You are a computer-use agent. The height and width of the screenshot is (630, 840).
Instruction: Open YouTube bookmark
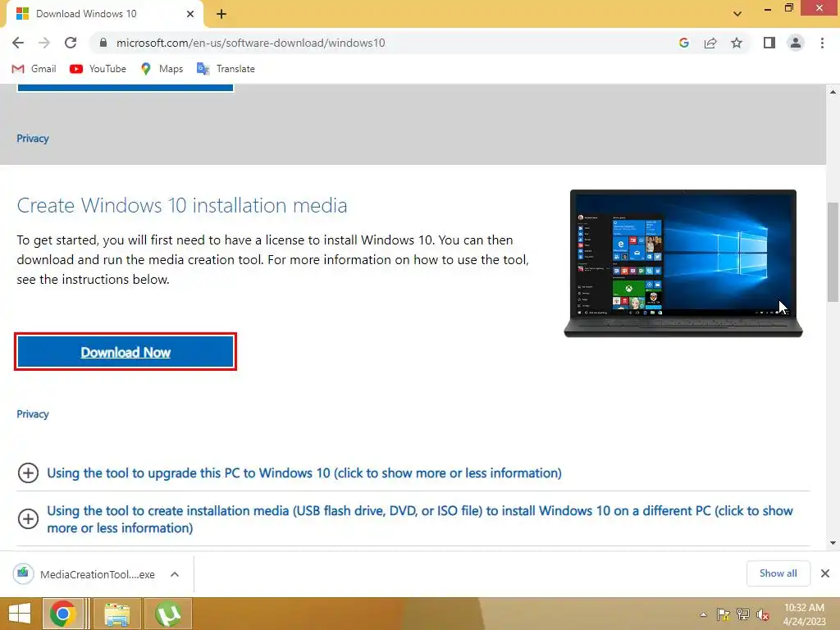coord(98,69)
